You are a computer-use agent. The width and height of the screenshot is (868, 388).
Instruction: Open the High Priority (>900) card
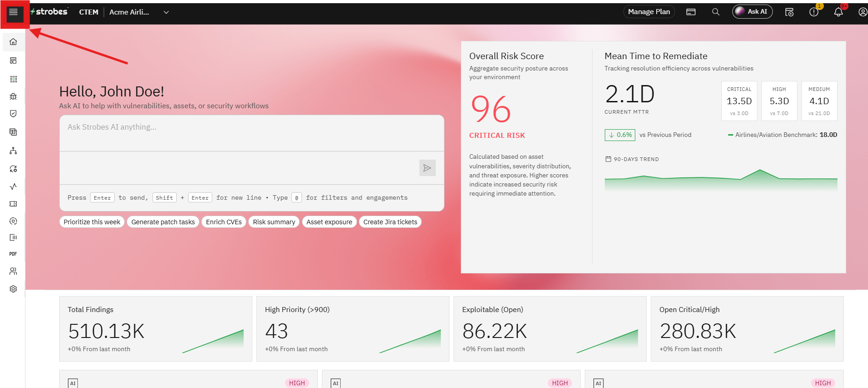[353, 329]
